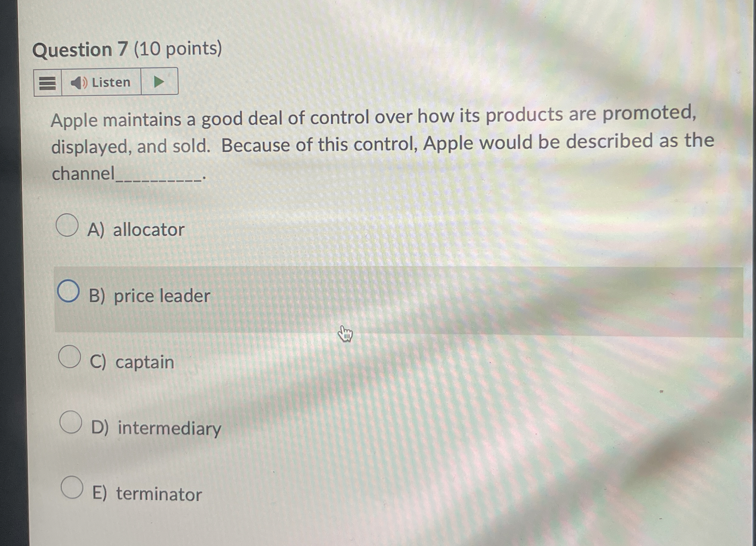The width and height of the screenshot is (756, 546).
Task: Open the ReadSpeaker options menu icon
Action: click(47, 83)
